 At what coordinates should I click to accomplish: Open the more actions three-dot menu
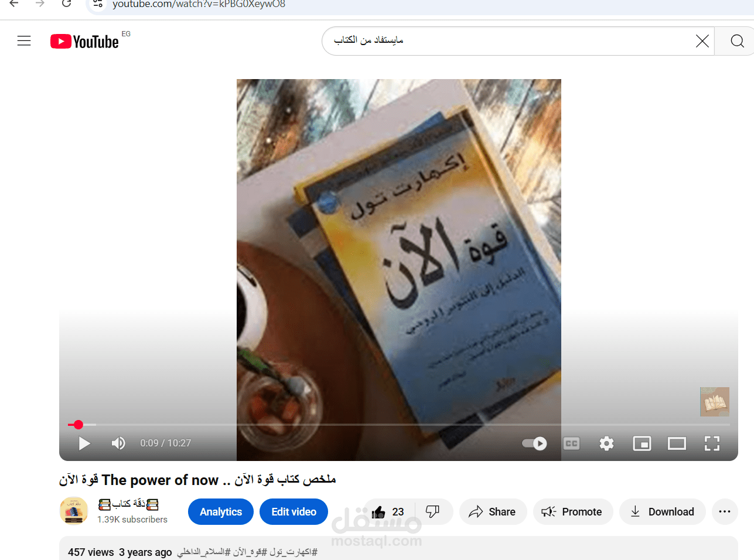[725, 512]
